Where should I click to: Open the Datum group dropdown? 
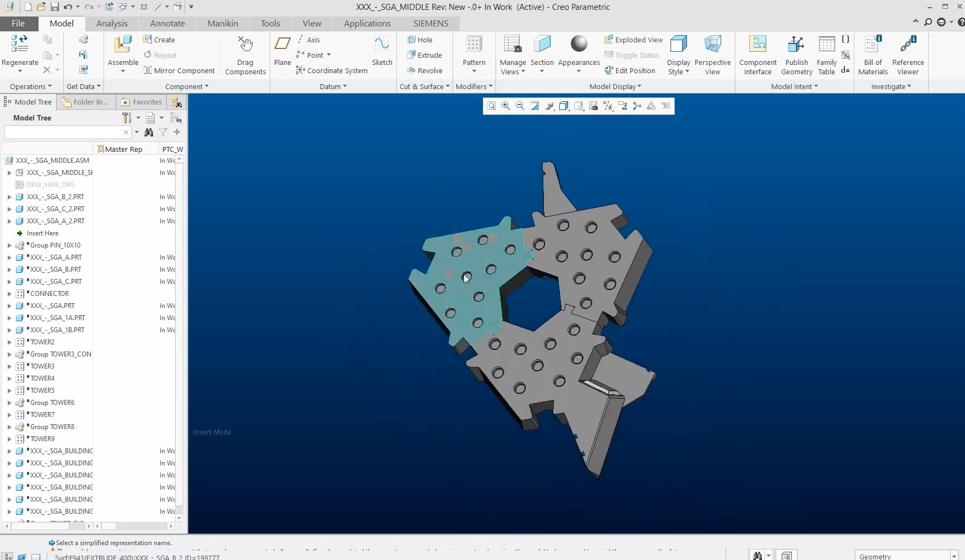point(333,86)
